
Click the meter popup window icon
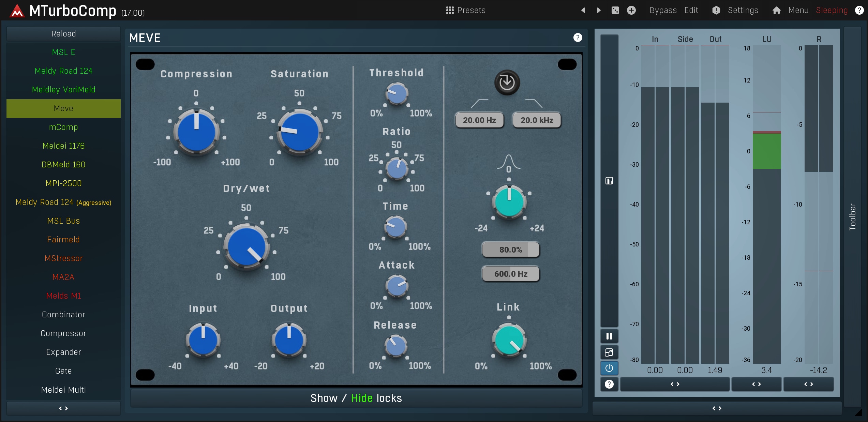tap(609, 352)
